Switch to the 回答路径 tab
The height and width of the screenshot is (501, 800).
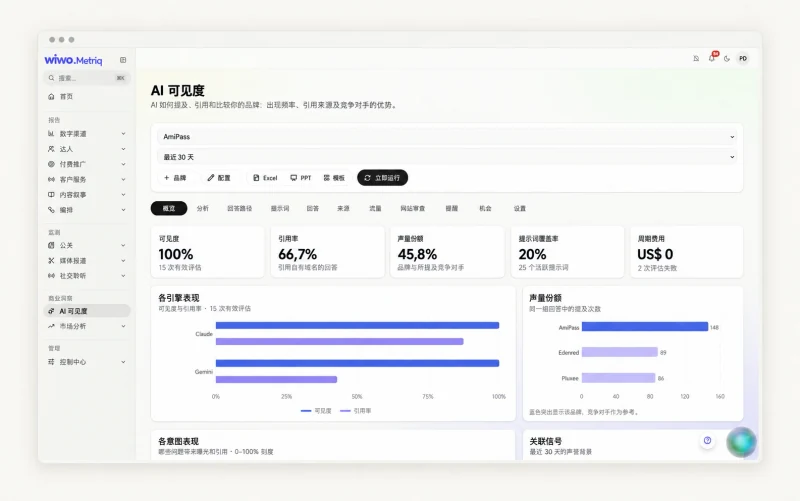239,208
